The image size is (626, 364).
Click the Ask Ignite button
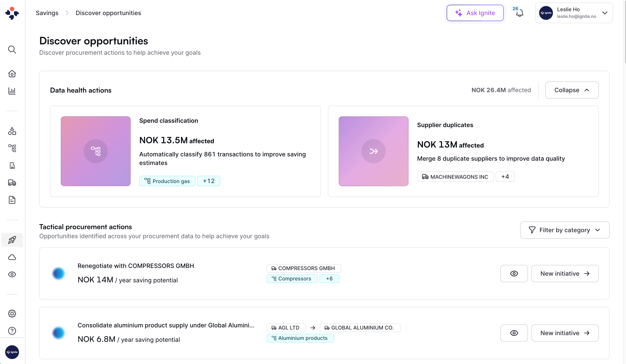(x=475, y=13)
